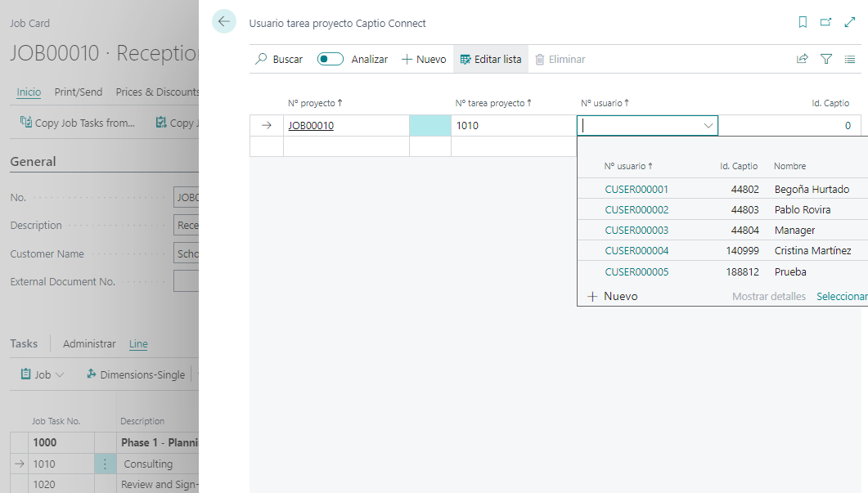
Task: Open the JOB00010 project link
Action: 311,126
